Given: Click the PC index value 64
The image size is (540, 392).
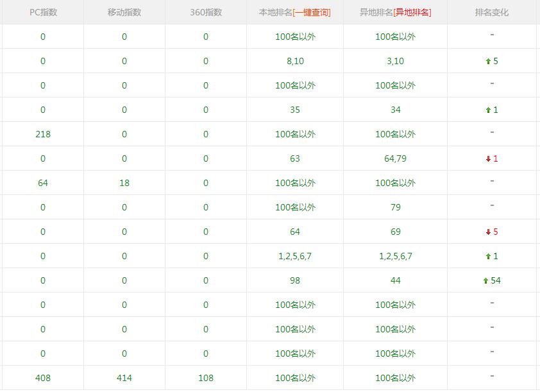Looking at the screenshot, I should click(x=43, y=183).
